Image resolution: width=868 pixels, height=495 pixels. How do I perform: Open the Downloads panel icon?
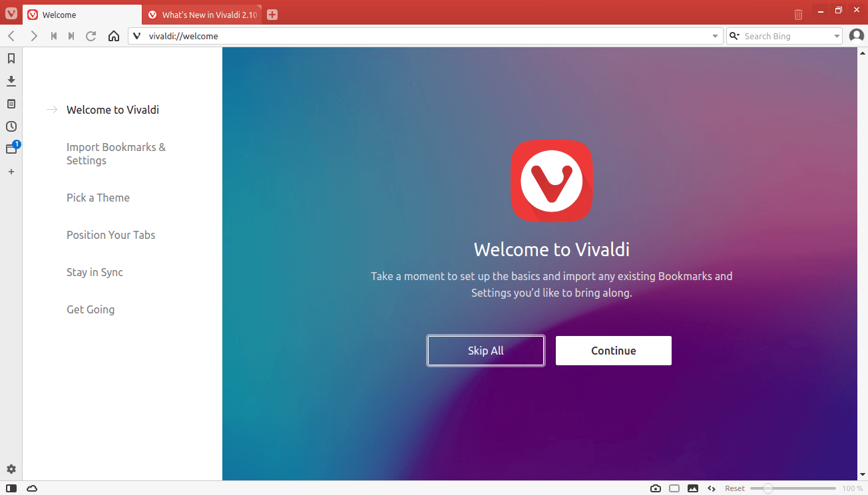[x=11, y=81]
